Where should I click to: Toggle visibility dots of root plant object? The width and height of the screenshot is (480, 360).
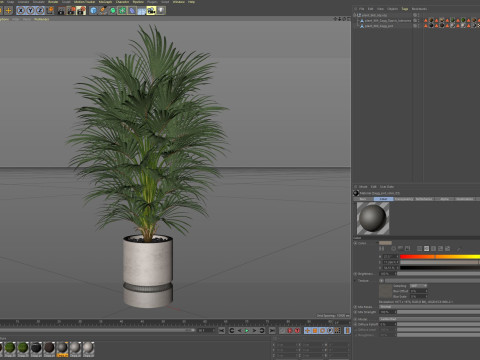coord(418,15)
